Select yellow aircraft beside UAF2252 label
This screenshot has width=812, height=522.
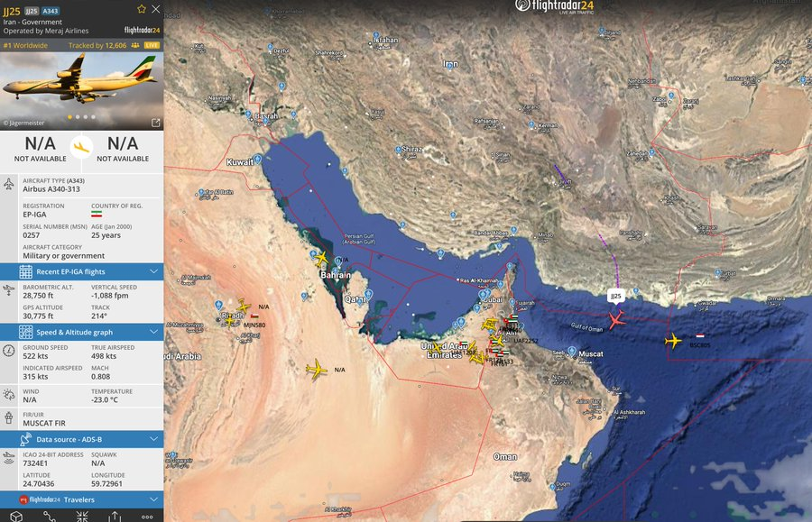497,341
